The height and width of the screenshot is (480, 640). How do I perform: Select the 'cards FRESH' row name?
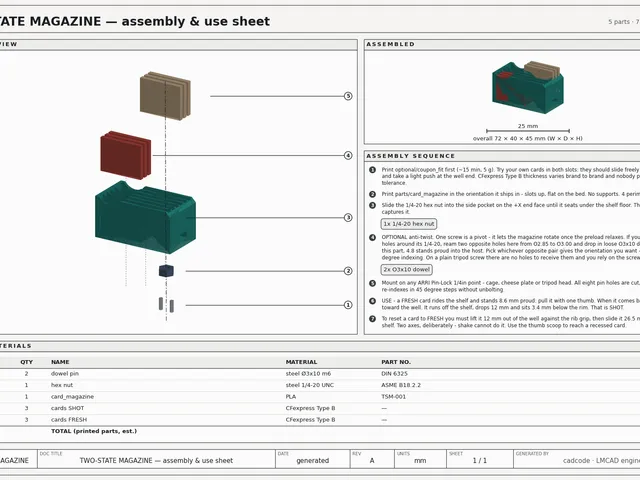(x=69, y=419)
